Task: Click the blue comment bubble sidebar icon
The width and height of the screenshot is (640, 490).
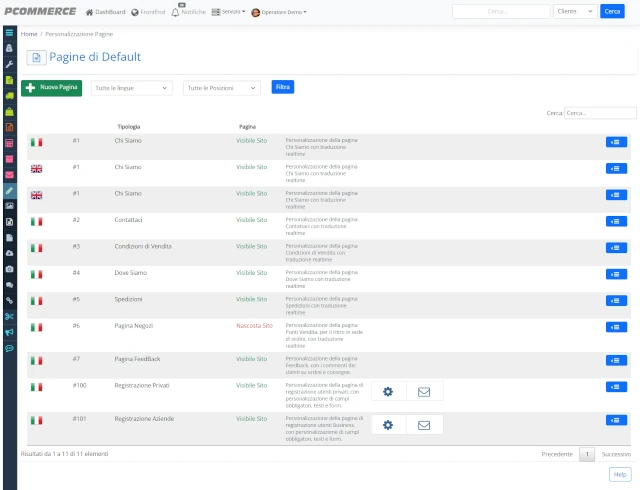Action: (x=9, y=348)
